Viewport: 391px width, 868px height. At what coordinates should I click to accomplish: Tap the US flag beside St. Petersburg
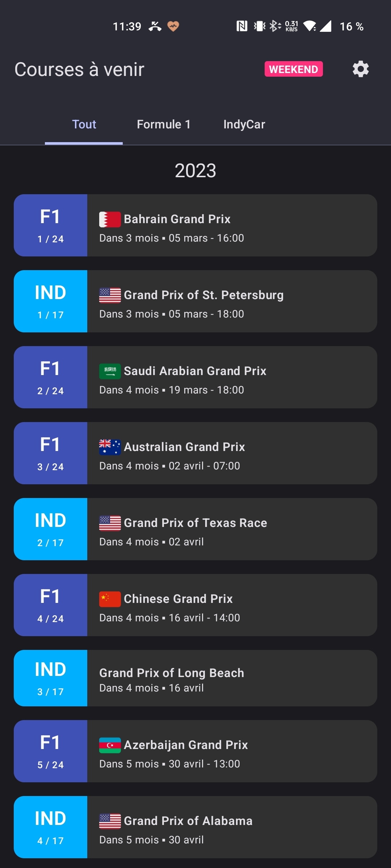(110, 295)
